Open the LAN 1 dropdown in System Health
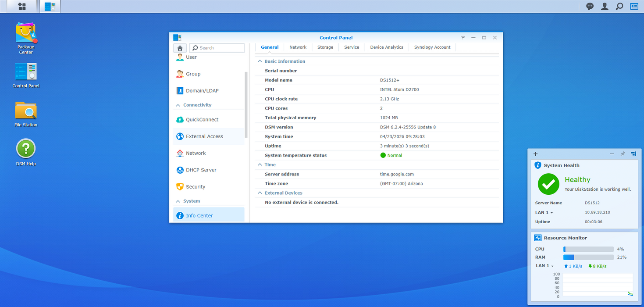The height and width of the screenshot is (307, 644). point(544,212)
